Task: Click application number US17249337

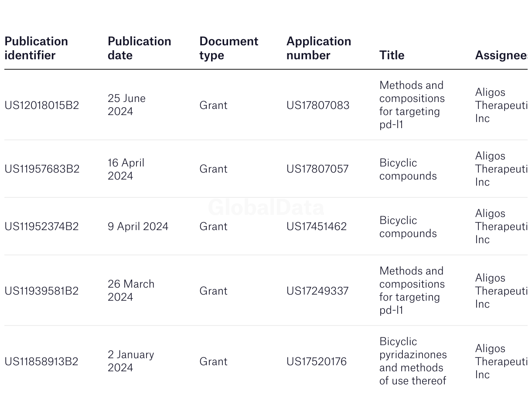Action: [x=317, y=291]
